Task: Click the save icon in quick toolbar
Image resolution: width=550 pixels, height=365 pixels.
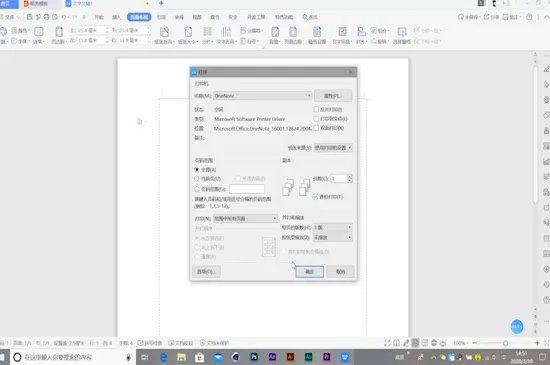Action: [29, 17]
